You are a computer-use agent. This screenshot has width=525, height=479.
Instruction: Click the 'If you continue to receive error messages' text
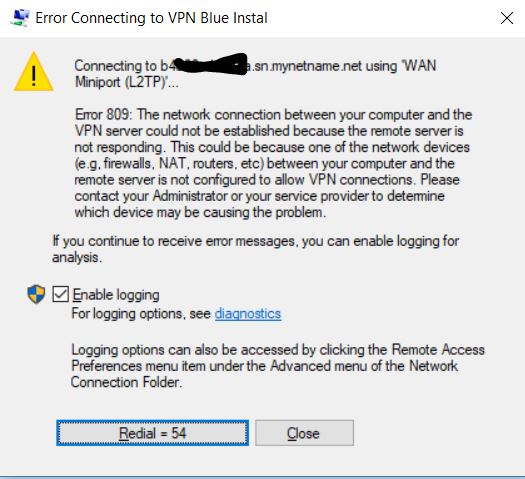255,241
